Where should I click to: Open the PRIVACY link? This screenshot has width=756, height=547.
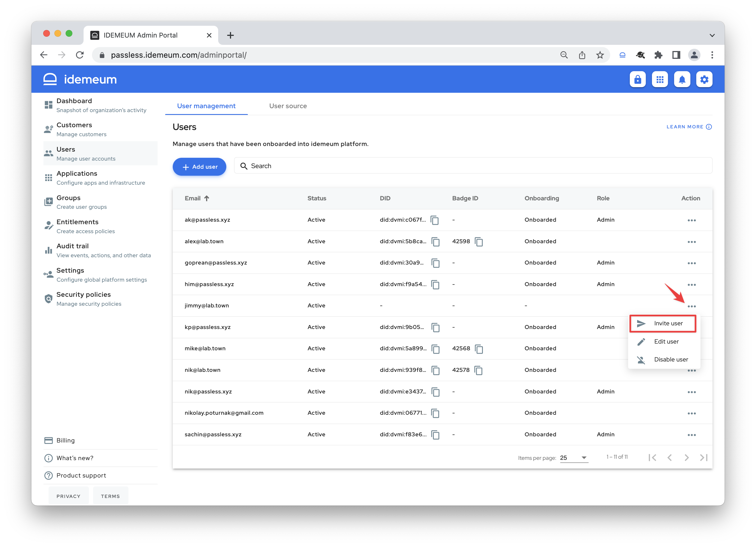point(68,496)
